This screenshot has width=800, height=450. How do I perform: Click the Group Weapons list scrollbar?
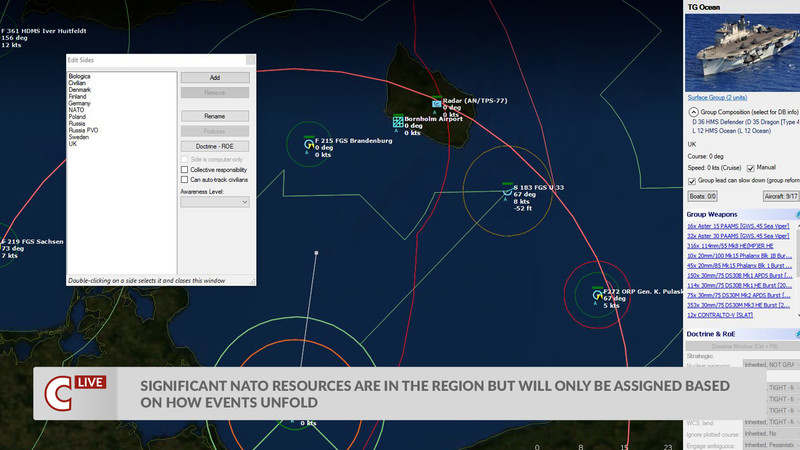(797, 270)
